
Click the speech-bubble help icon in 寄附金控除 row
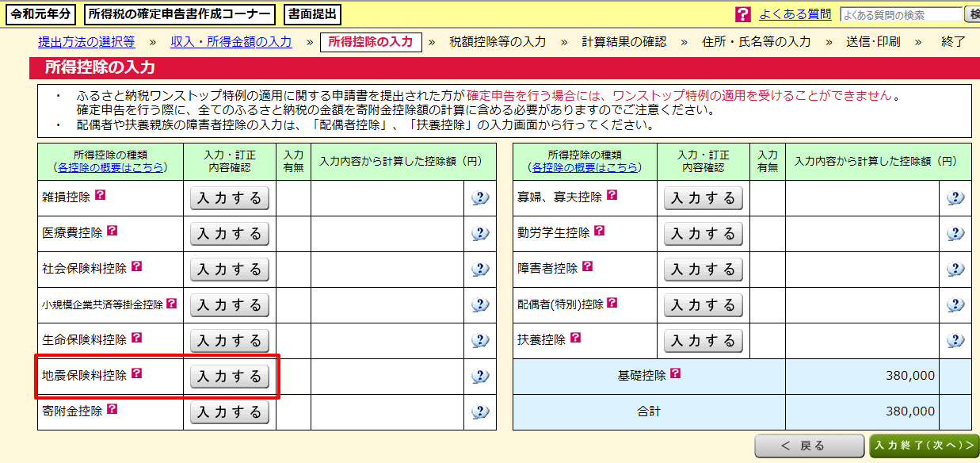click(479, 412)
